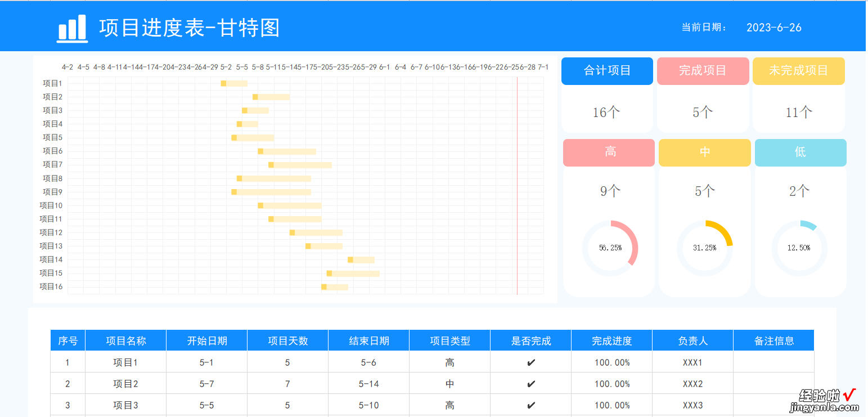Click the 项目12 Gantt bar

point(316,232)
